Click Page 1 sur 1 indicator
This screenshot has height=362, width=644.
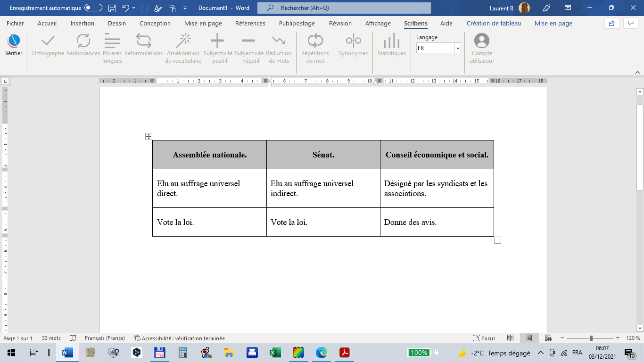18,338
